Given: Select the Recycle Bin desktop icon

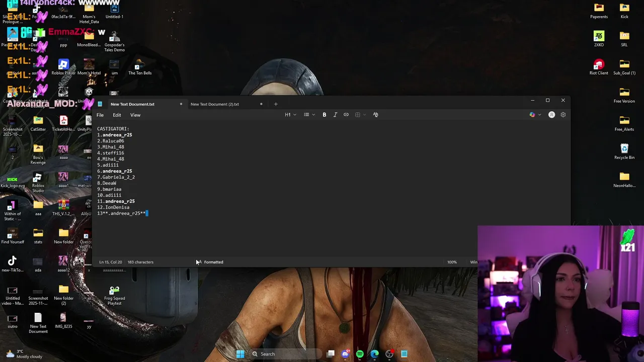Looking at the screenshot, I should pyautogui.click(x=624, y=151).
